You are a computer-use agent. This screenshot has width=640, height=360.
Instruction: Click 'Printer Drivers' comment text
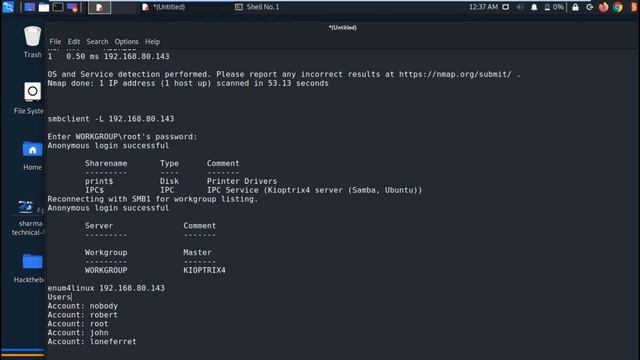(x=242, y=181)
